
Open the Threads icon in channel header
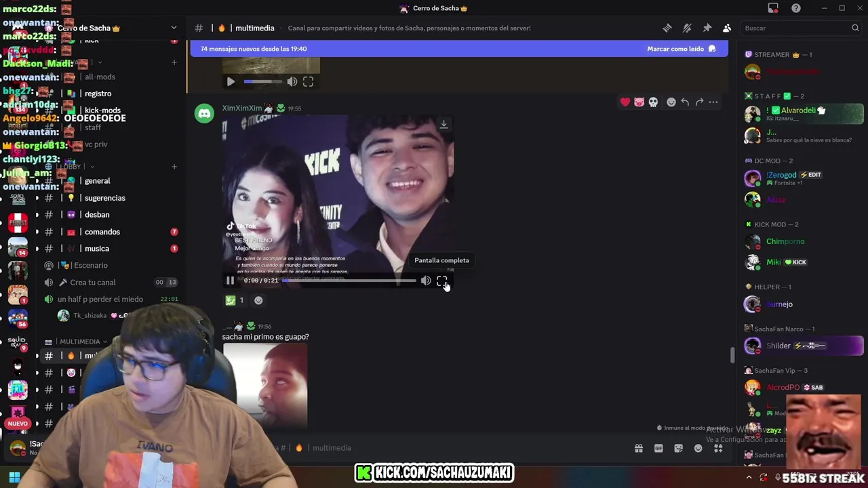(x=667, y=28)
